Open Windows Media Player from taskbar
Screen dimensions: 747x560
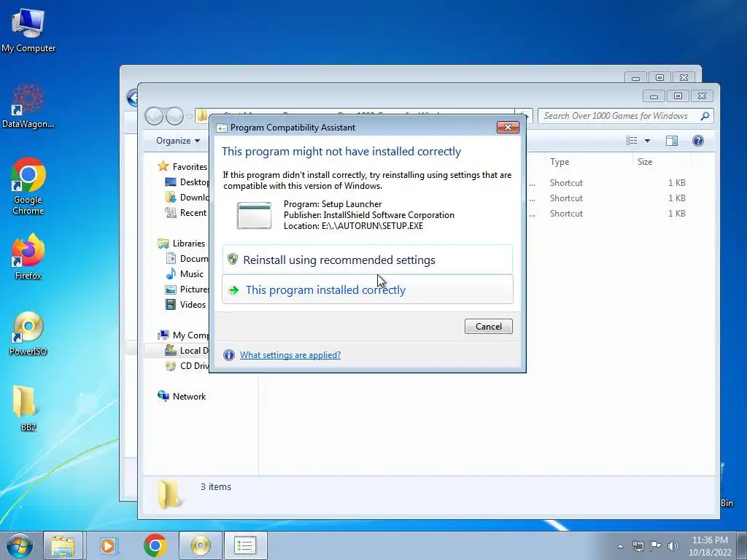click(x=109, y=545)
